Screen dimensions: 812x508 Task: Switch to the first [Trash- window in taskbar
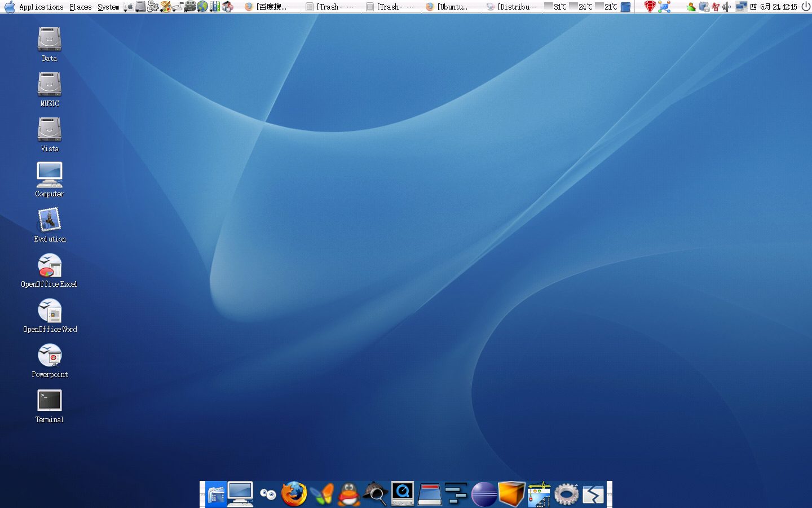coord(330,7)
